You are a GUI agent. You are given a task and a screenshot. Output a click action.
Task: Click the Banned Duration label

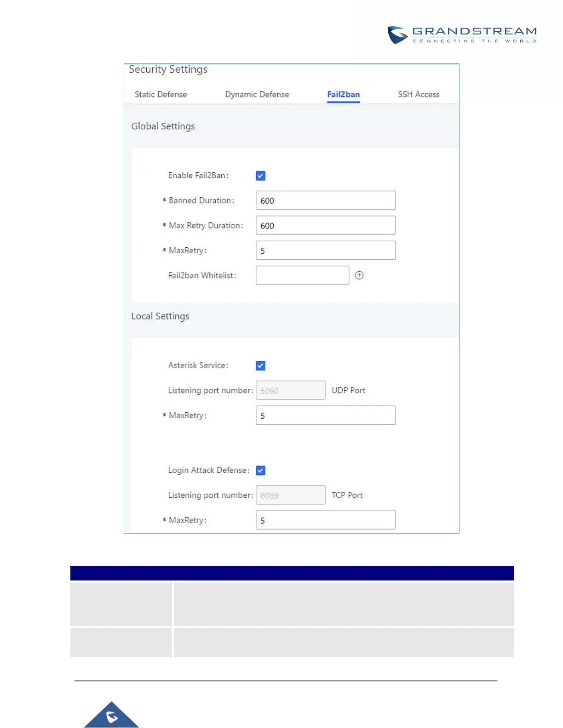[x=201, y=200]
